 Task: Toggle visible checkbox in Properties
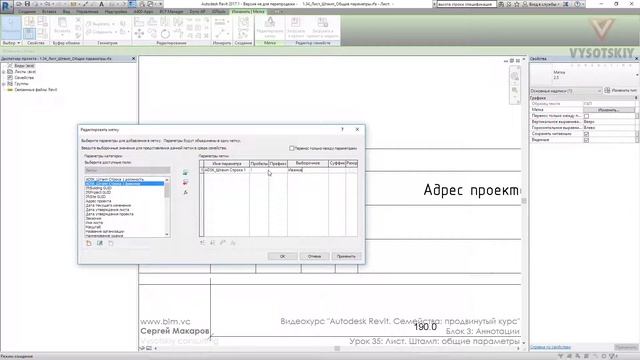587,140
